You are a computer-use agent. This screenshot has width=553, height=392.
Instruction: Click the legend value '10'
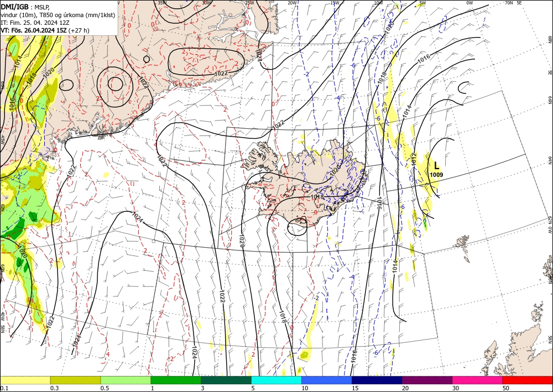coord(305,388)
